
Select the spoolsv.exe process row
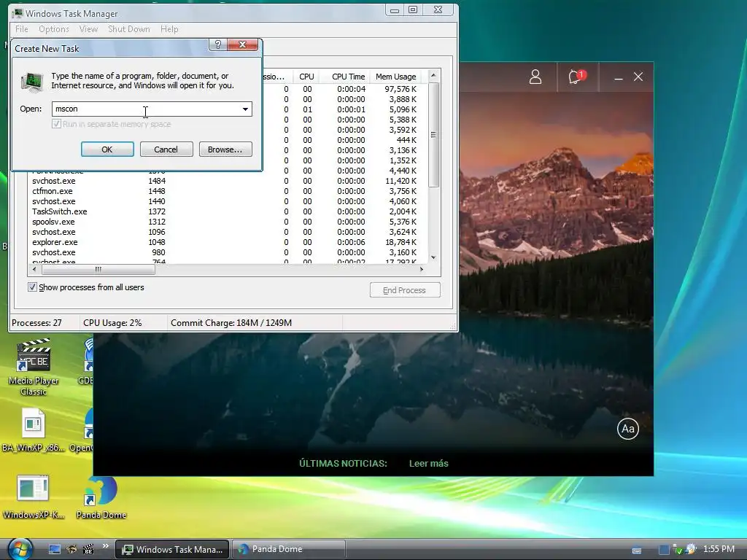click(x=226, y=222)
